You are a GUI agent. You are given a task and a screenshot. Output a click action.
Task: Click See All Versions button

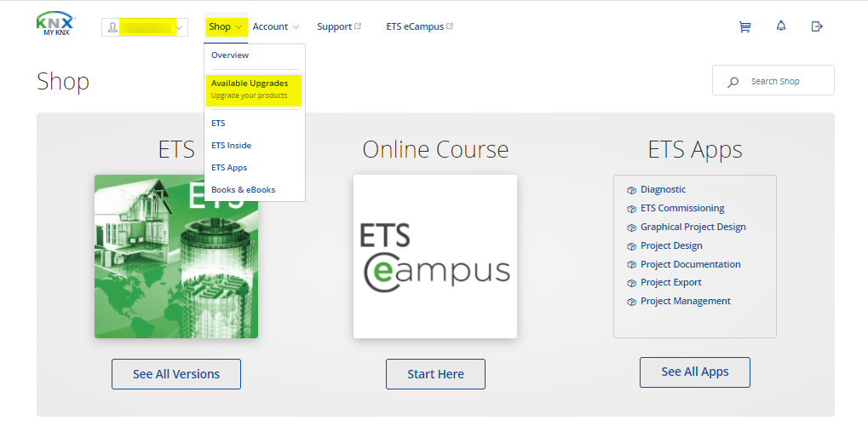(x=176, y=374)
